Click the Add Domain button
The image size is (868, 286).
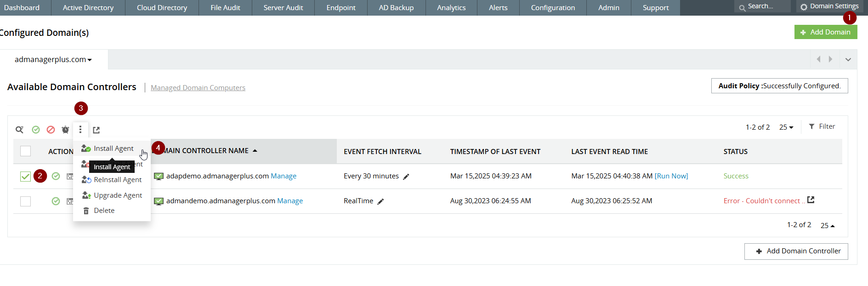[825, 32]
